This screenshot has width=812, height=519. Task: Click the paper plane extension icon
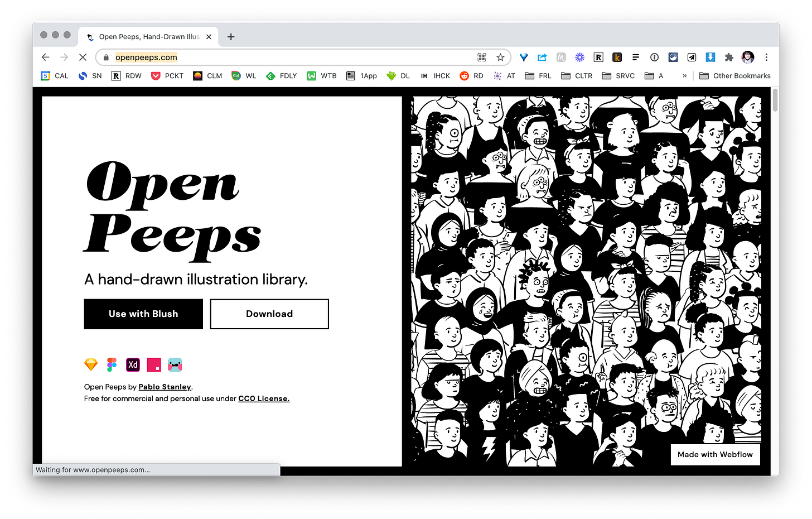pos(692,57)
